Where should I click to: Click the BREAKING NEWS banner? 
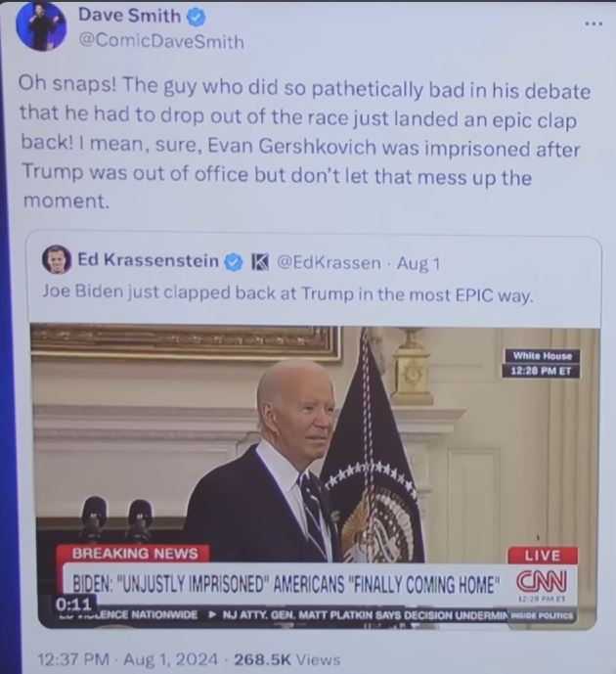click(x=133, y=554)
